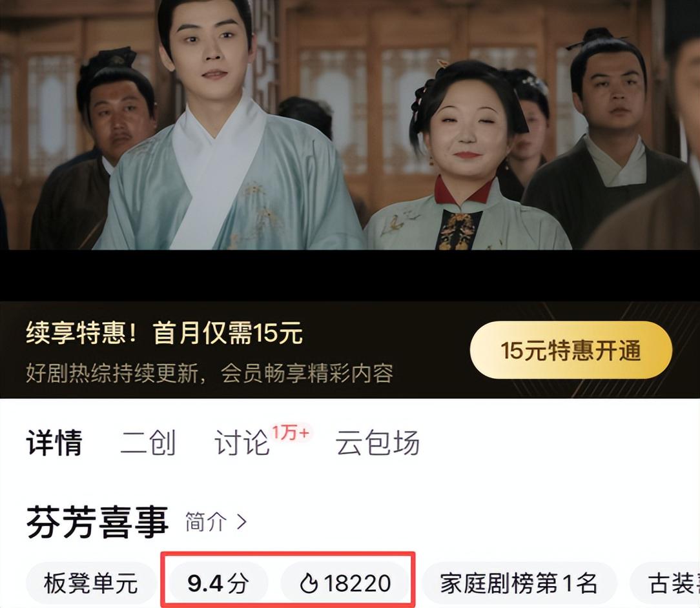Open the 二创 tab
Viewport: 700px width, 608px height.
[x=149, y=443]
